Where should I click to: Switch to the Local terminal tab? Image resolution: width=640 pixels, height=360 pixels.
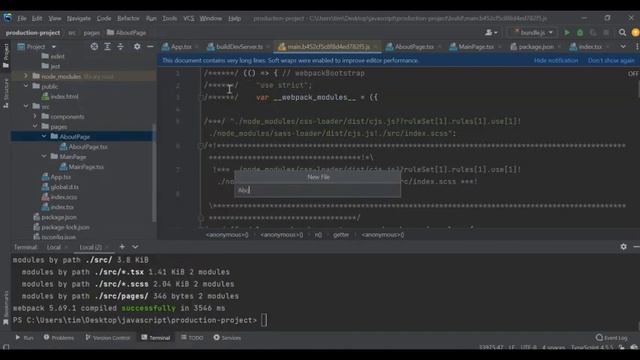coord(53,247)
